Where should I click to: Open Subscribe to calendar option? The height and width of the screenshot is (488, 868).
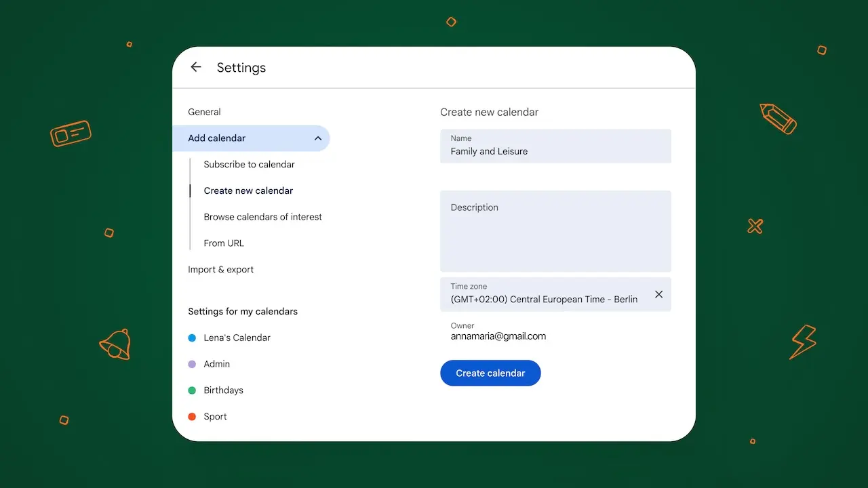pyautogui.click(x=249, y=164)
